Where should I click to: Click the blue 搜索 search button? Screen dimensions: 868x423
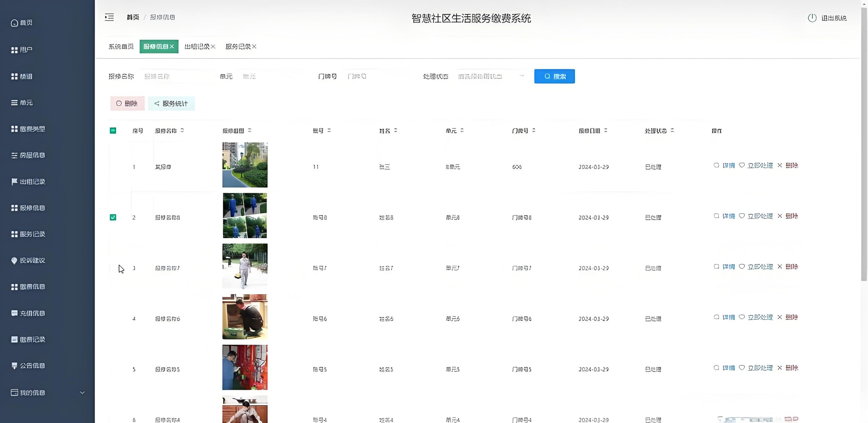tap(554, 76)
